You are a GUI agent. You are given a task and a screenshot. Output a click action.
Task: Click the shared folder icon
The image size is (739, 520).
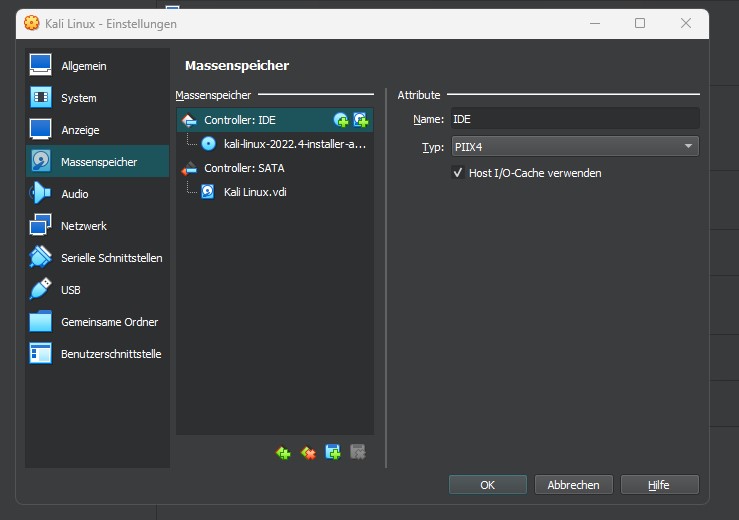tap(41, 322)
